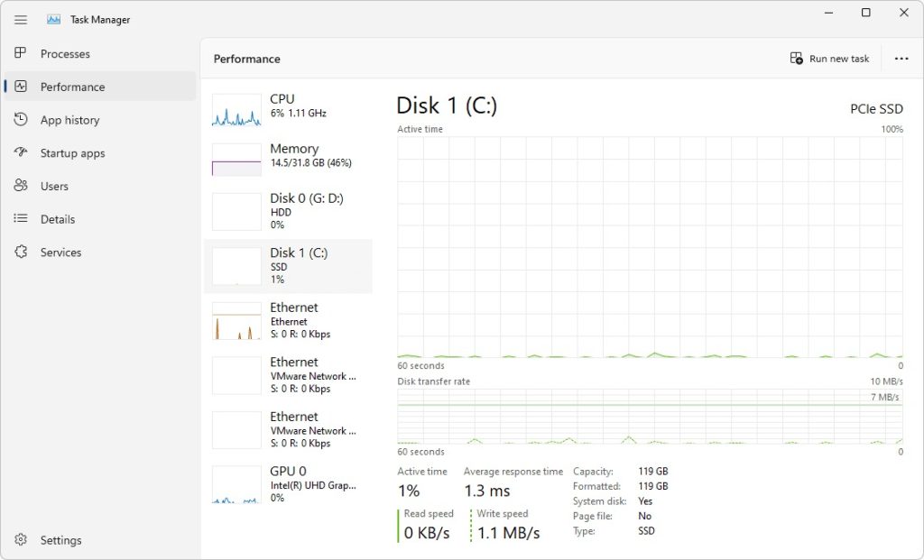Open the Startup apps gauge icon

(21, 153)
